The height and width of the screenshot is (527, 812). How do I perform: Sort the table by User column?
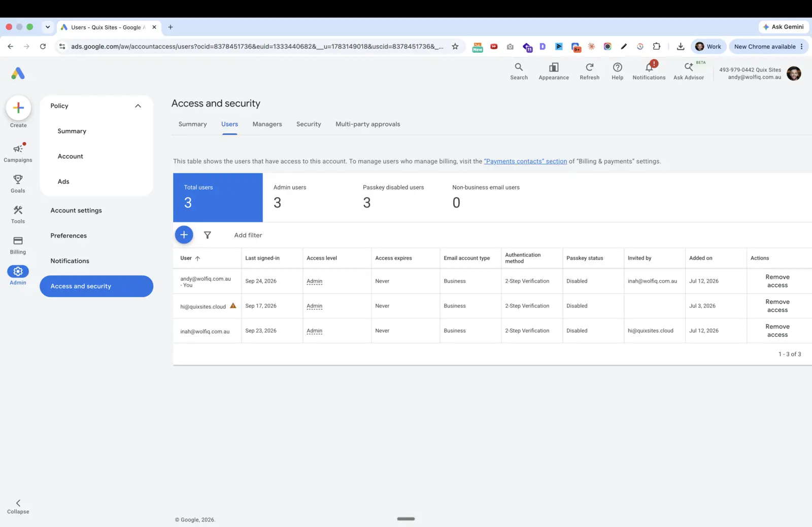coord(190,258)
